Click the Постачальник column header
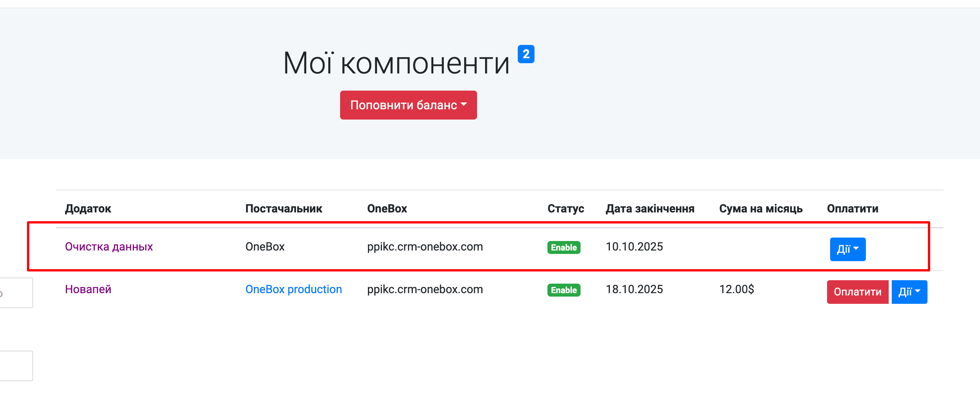The image size is (980, 399). (284, 209)
